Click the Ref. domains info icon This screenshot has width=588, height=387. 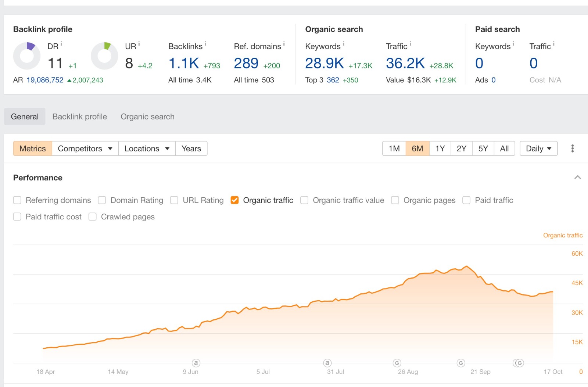pos(284,44)
